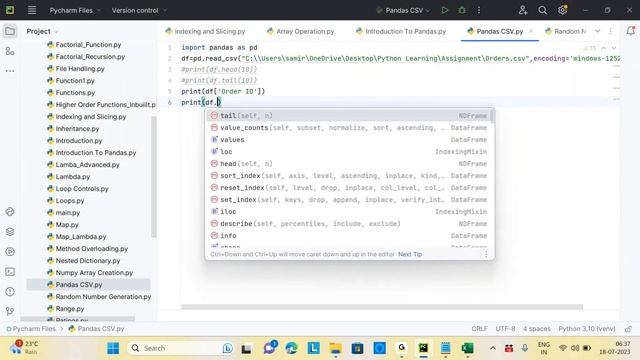Open Microsoft Edge from taskbar

point(291,348)
